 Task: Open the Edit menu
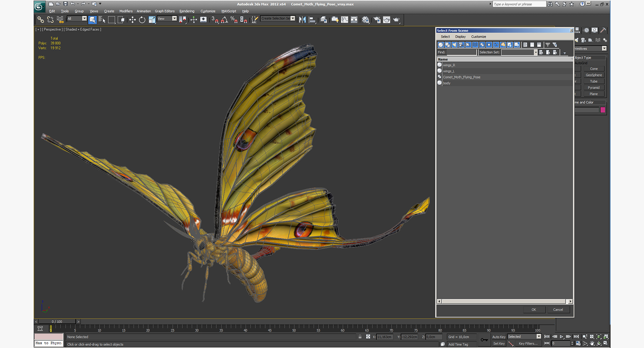[x=52, y=11]
